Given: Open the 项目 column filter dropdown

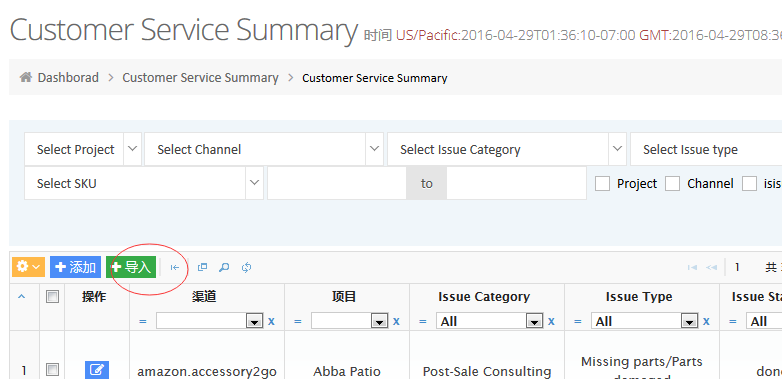Looking at the screenshot, I should (349, 321).
